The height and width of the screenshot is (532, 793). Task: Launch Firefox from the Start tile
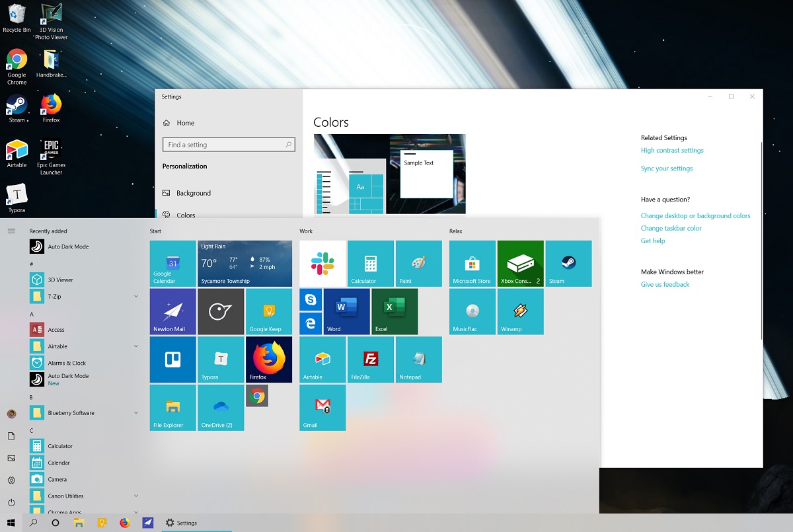click(269, 360)
